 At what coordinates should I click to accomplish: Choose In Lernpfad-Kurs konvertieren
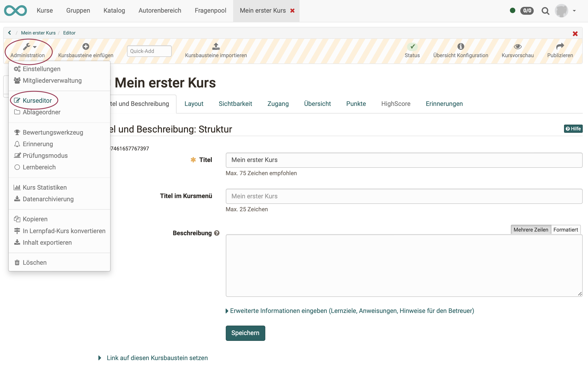click(59, 231)
